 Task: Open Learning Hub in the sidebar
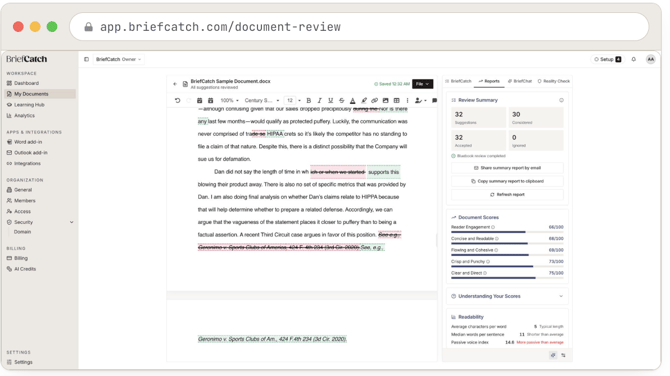point(41,105)
